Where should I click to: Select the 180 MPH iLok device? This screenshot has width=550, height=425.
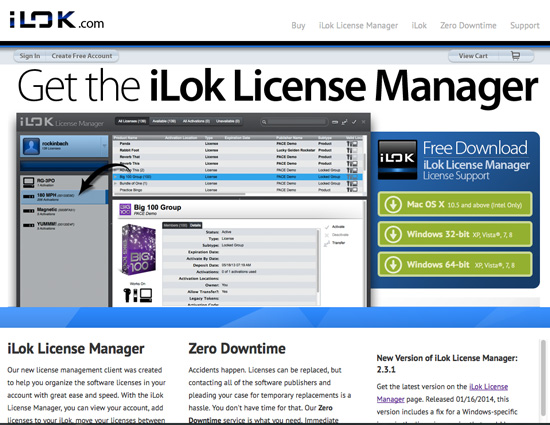pyautogui.click(x=64, y=197)
